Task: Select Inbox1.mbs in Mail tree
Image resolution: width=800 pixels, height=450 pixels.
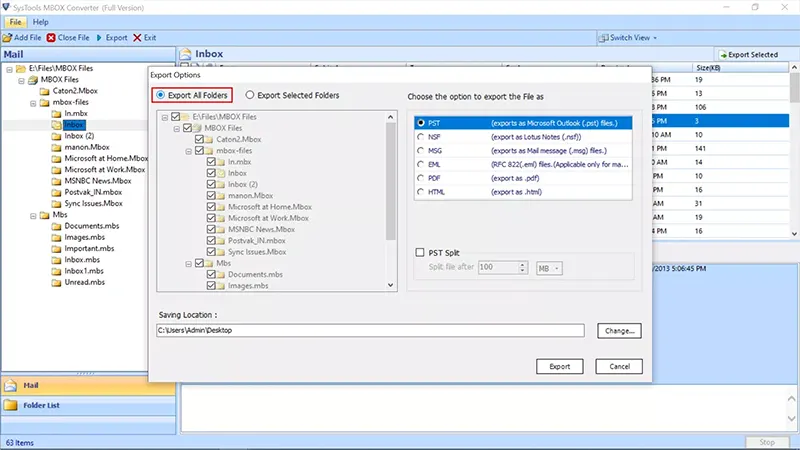Action: pos(84,270)
